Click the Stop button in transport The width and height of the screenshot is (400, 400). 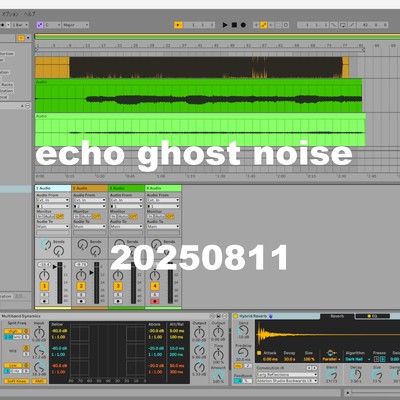click(234, 25)
